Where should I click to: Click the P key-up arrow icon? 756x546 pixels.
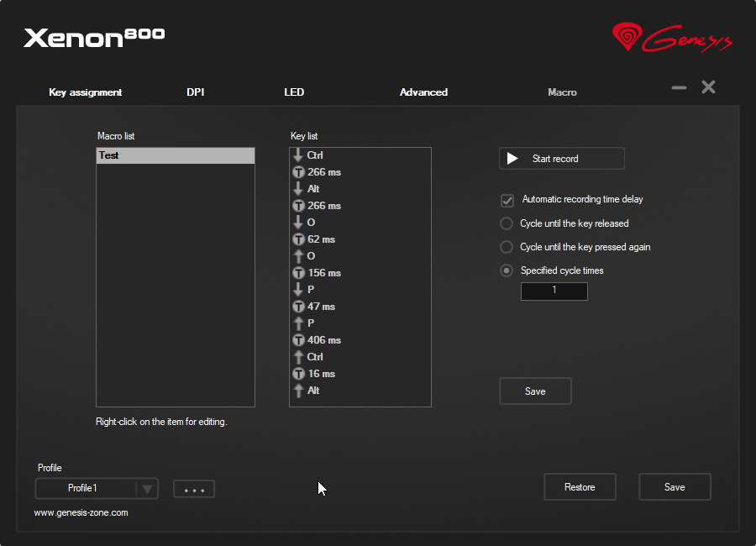[298, 323]
